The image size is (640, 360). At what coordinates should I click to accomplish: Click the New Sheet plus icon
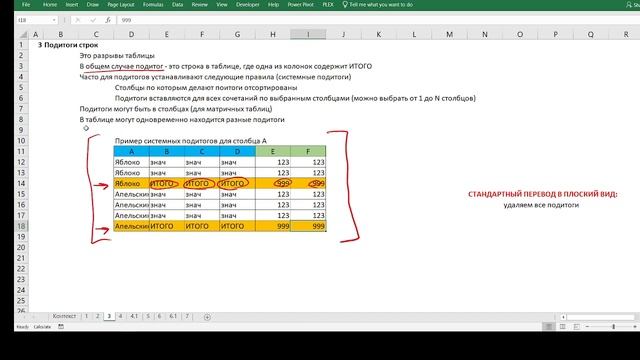click(207, 317)
